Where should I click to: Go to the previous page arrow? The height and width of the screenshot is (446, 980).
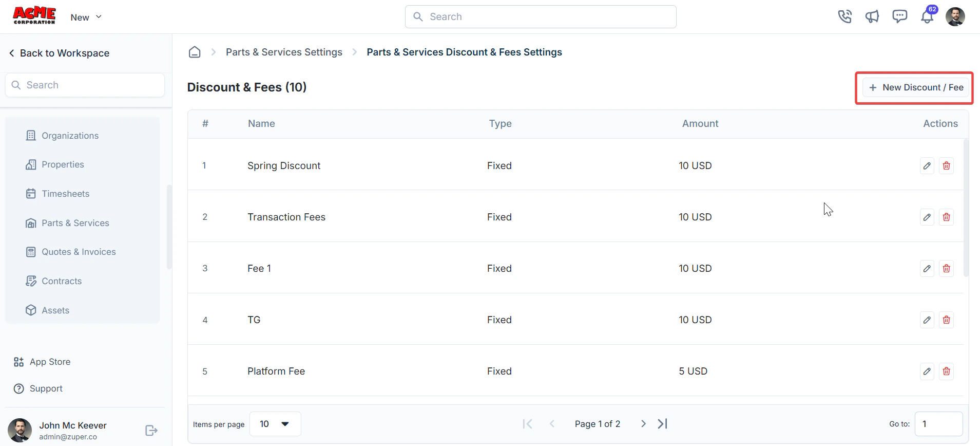[552, 424]
